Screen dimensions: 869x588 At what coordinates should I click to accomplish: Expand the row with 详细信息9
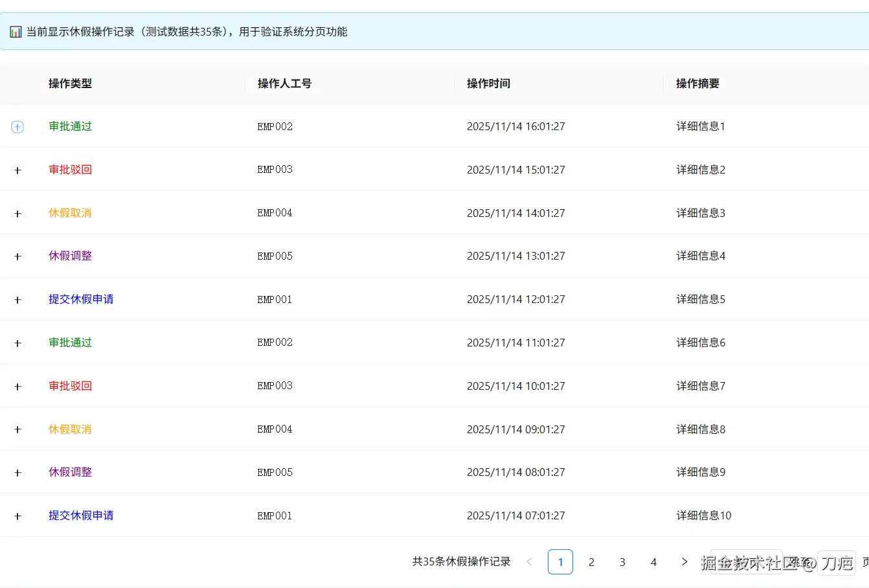pos(17,473)
